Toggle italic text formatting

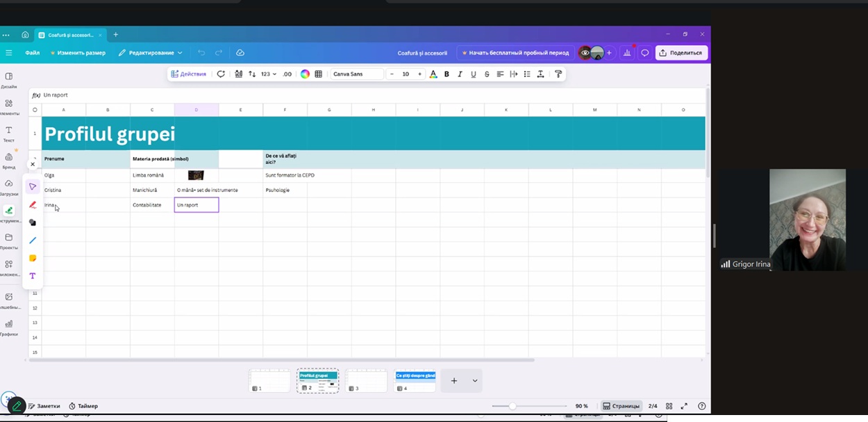(x=460, y=74)
